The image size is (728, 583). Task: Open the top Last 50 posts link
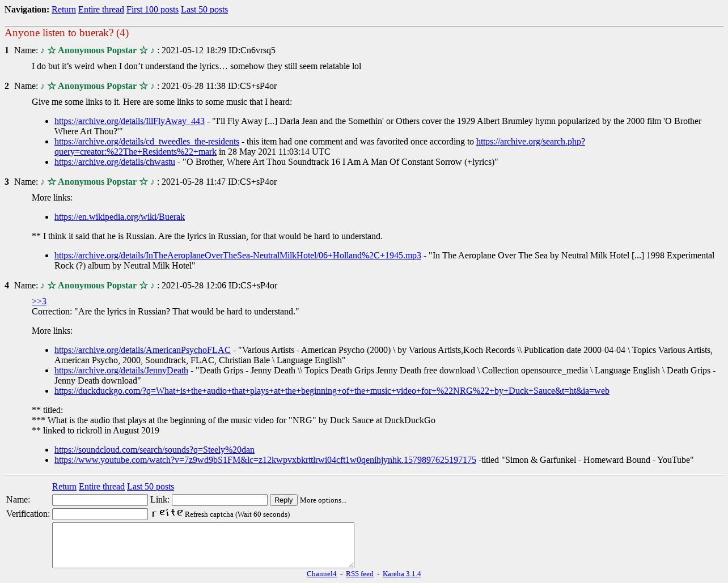click(204, 10)
